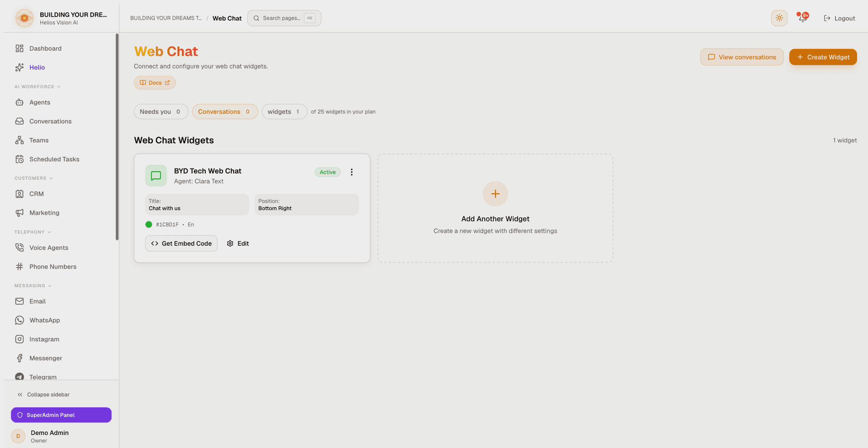Image resolution: width=868 pixels, height=448 pixels.
Task: Click Get Embed Code button
Action: [181, 243]
